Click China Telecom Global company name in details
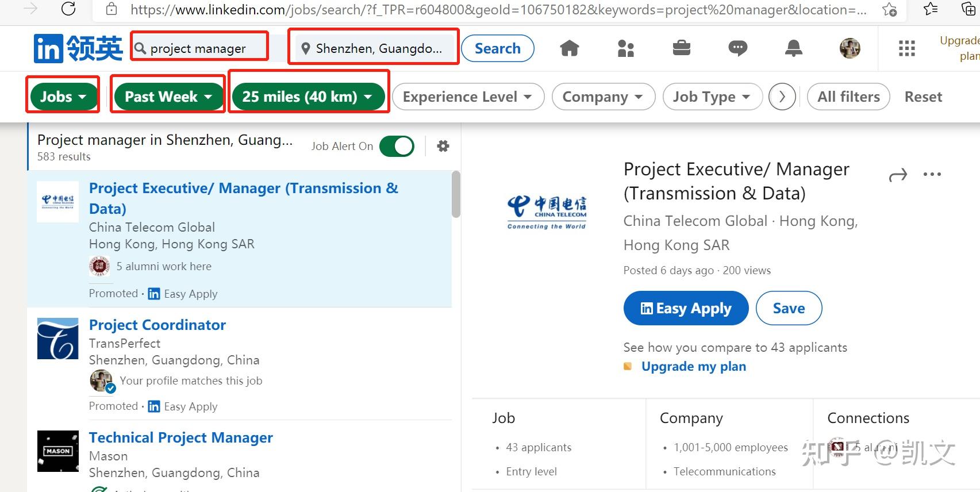 click(695, 221)
